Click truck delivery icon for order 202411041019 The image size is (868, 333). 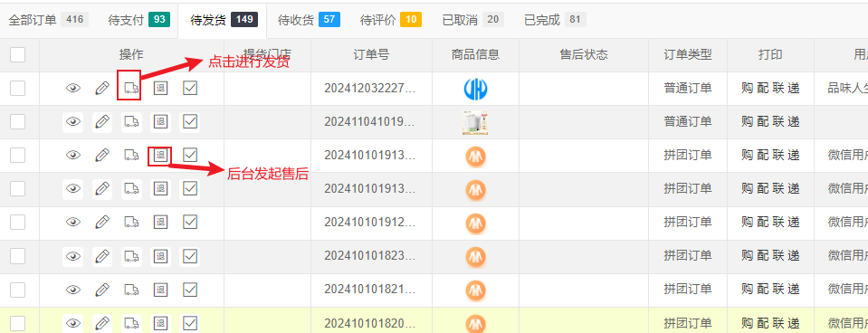pyautogui.click(x=131, y=122)
